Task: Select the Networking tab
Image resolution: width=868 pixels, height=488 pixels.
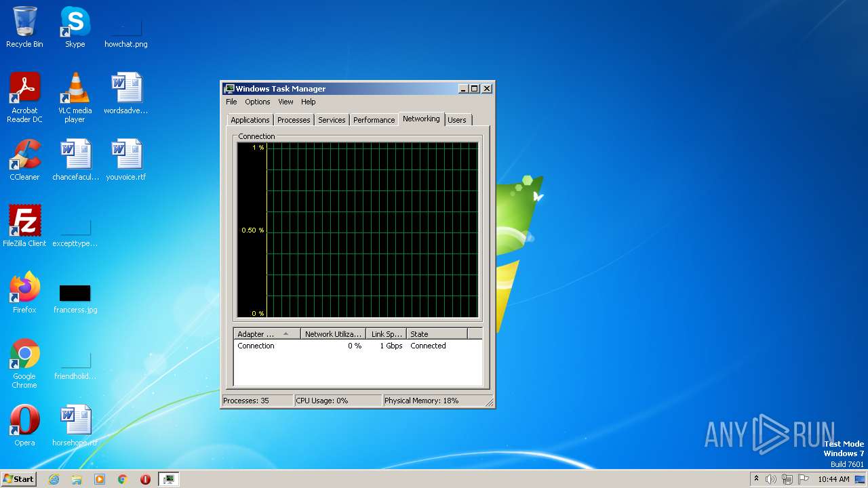Action: pos(421,119)
